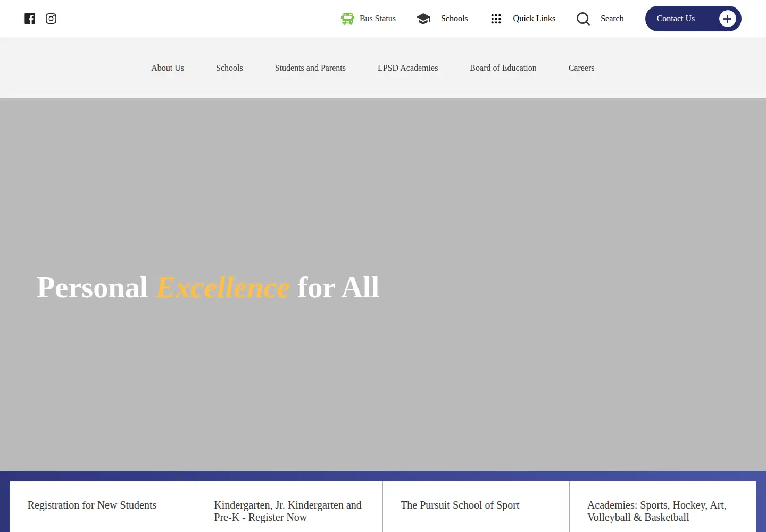This screenshot has width=766, height=532.
Task: Select Registration for New Students card
Action: click(103, 506)
